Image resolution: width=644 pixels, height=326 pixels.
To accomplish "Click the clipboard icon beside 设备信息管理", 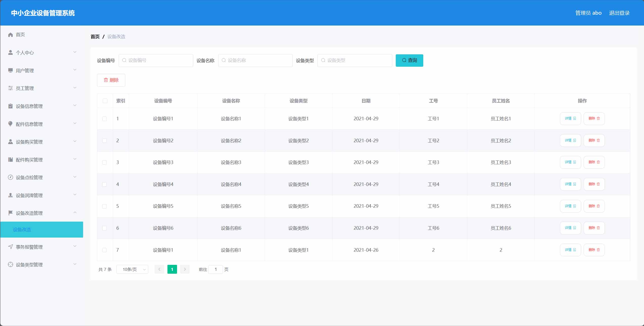I will coord(10,106).
